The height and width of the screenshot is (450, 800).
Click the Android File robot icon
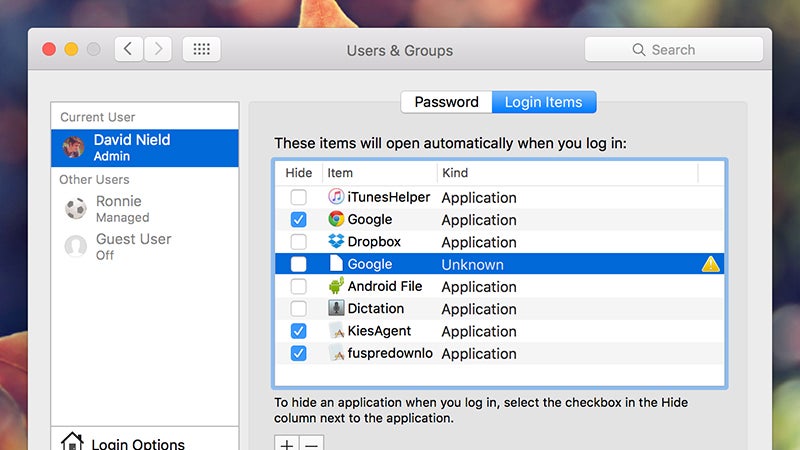[x=336, y=286]
